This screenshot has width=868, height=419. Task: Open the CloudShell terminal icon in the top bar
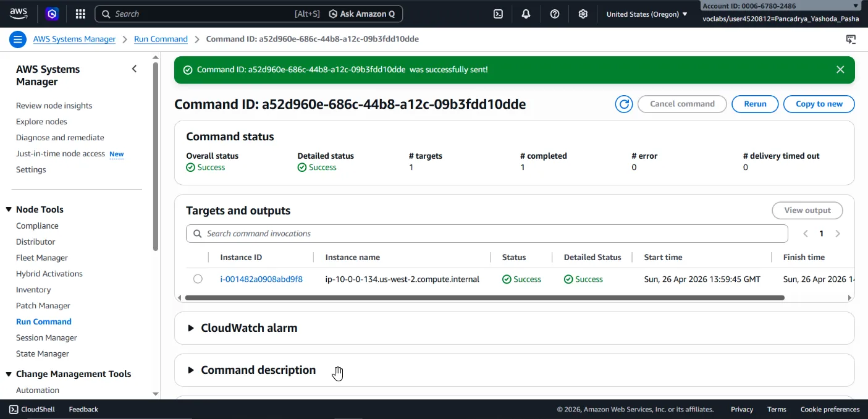point(498,14)
